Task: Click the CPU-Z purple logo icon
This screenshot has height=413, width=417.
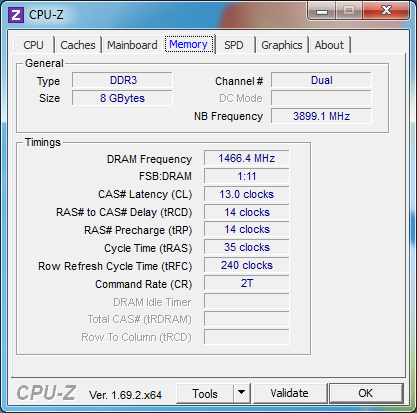Action: (x=16, y=15)
